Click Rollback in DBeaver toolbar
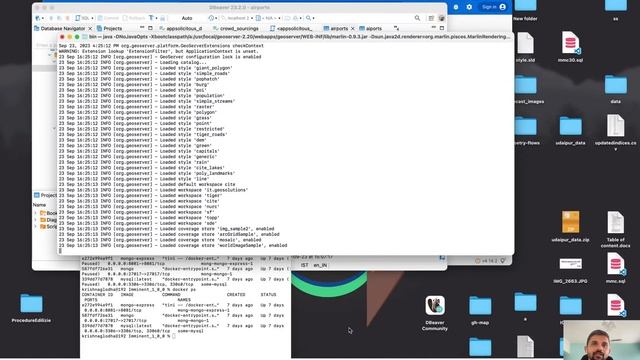The width and height of the screenshot is (640, 360). 134,18
